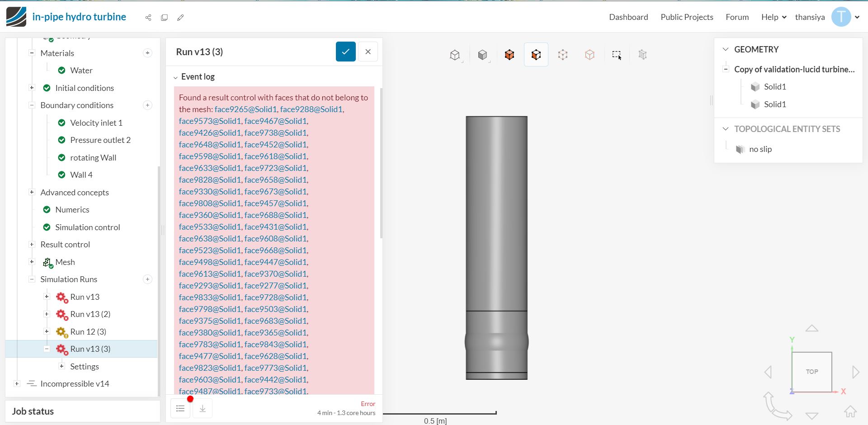
Task: Confirm Run v13 (3) with checkmark button
Action: coord(346,52)
